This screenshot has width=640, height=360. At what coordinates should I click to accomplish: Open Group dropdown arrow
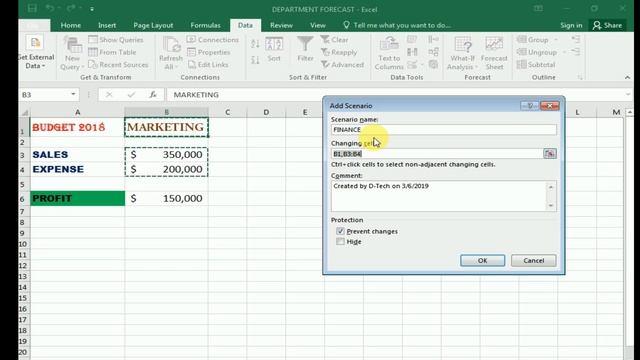[556, 40]
